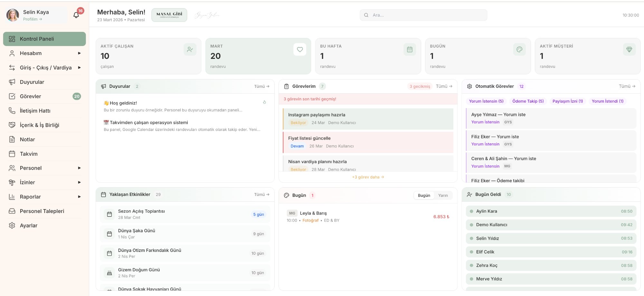Image resolution: width=644 pixels, height=296 pixels.
Task: Click the diamond icon on Aktif Müşteri card
Action: tap(629, 50)
